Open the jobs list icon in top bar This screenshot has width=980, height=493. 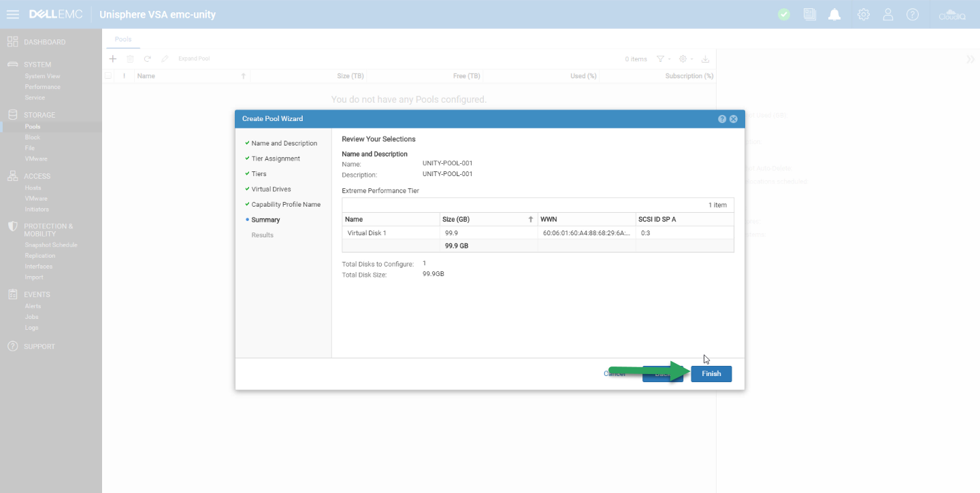(809, 14)
